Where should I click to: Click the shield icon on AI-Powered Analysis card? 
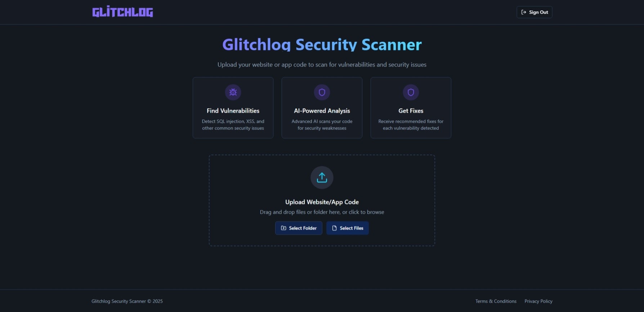tap(322, 92)
